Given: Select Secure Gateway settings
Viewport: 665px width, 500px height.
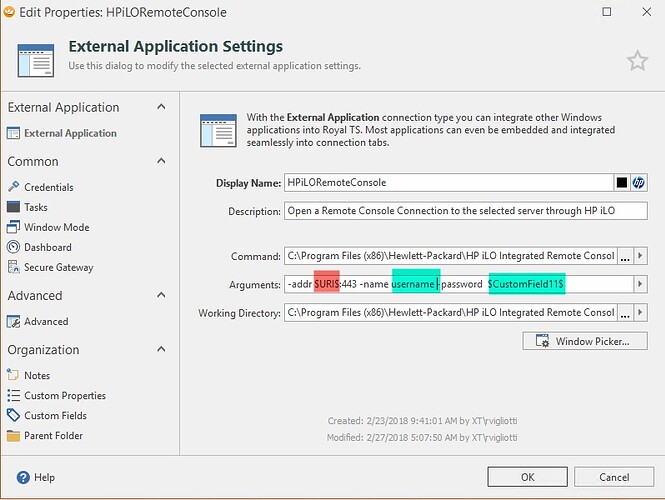Looking at the screenshot, I should [x=58, y=267].
